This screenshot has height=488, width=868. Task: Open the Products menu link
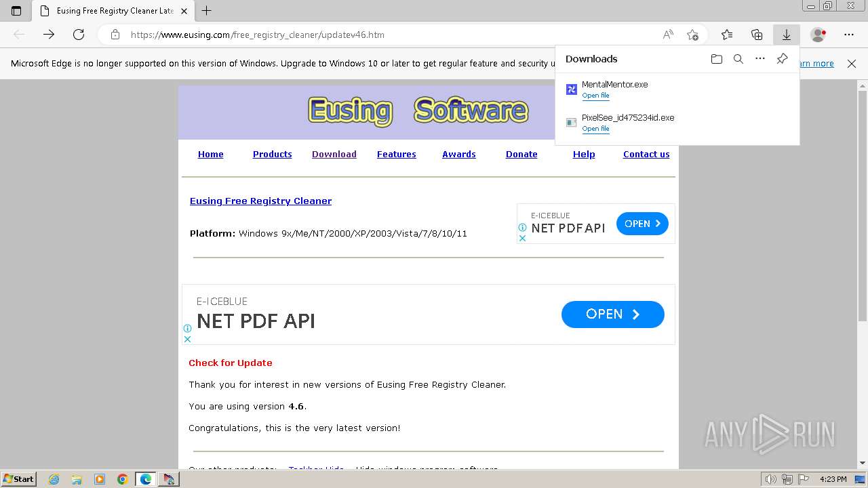coord(273,155)
